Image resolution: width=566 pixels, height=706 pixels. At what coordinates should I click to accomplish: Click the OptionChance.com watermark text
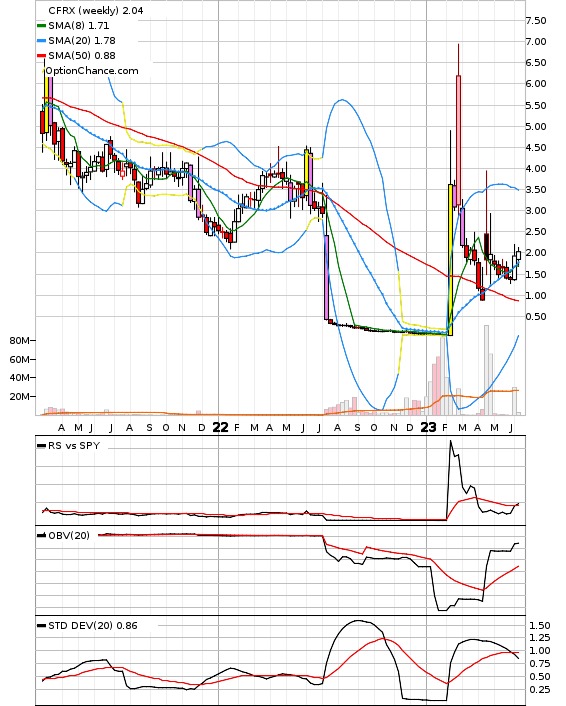point(92,71)
